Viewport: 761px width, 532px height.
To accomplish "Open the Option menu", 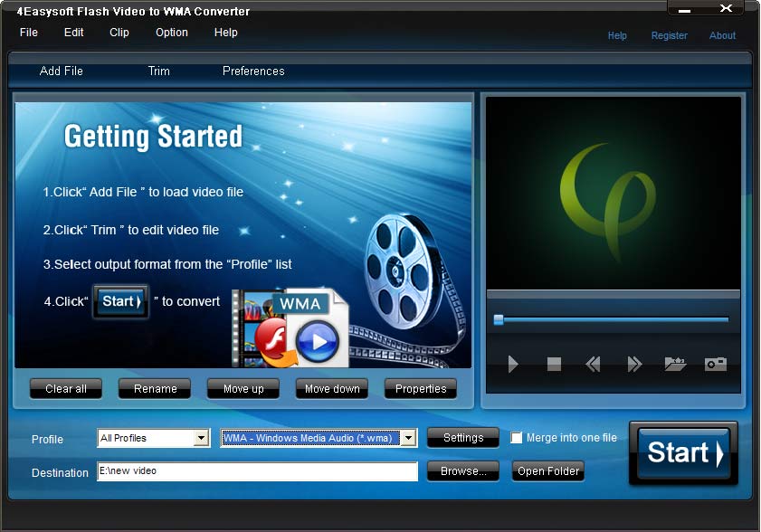I will point(172,33).
